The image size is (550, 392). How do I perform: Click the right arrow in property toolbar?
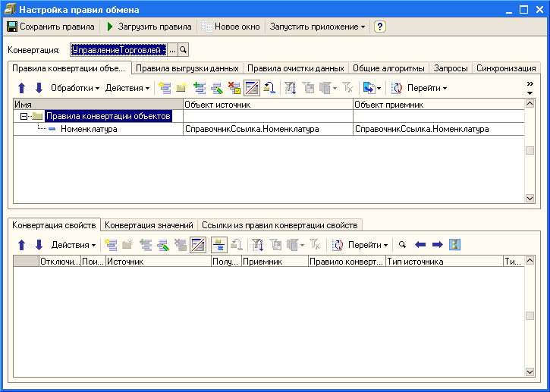[437, 245]
